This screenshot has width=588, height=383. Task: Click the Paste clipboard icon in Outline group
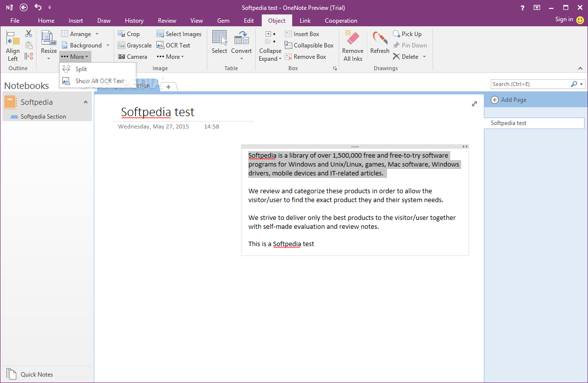pos(29,45)
